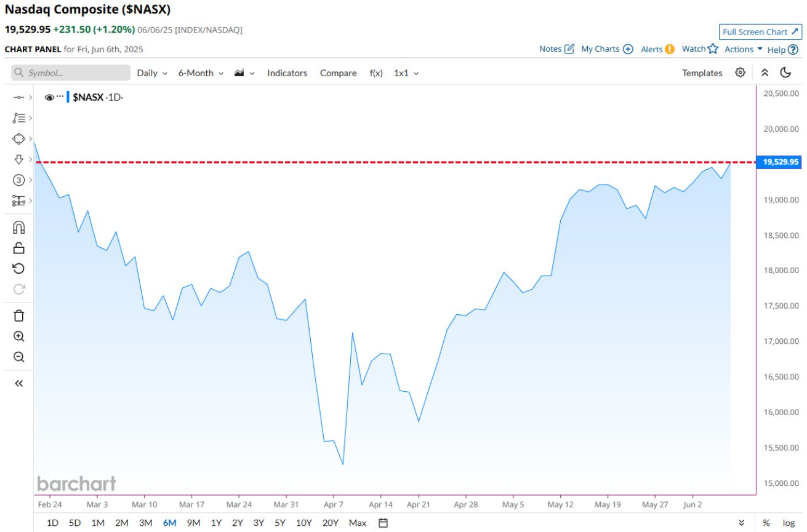Open the Daily frequency dropdown
The width and height of the screenshot is (807, 532).
[152, 73]
